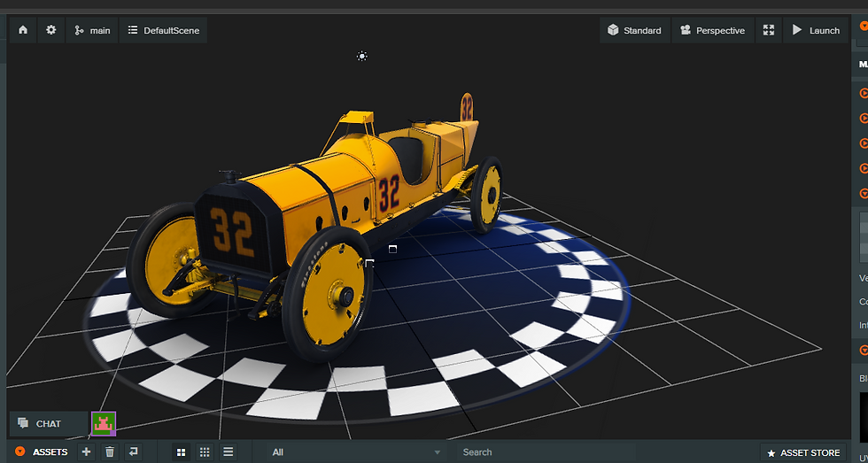Collapse the top inspector panel arrow
868x463 pixels.
[864, 26]
